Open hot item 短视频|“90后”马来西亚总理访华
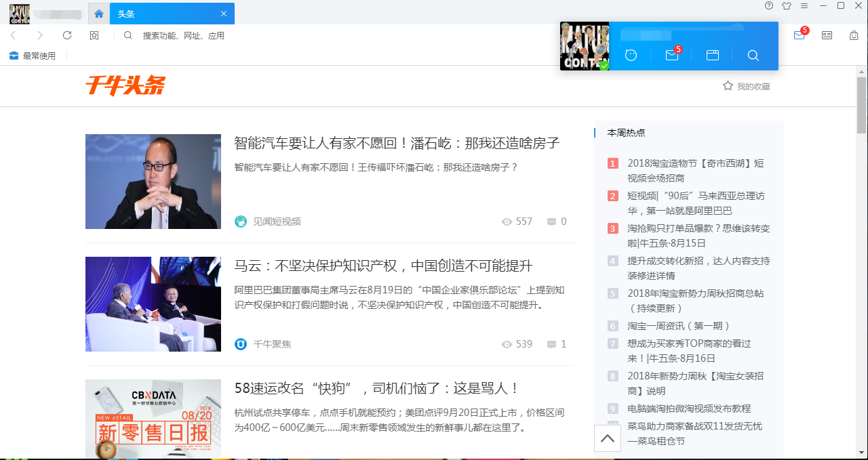This screenshot has width=868, height=460. tap(696, 203)
